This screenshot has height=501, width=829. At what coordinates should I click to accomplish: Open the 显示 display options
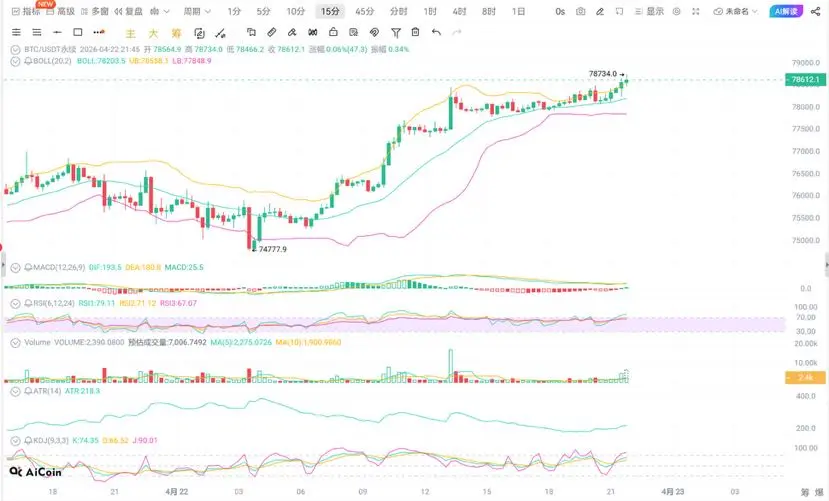pyautogui.click(x=649, y=11)
